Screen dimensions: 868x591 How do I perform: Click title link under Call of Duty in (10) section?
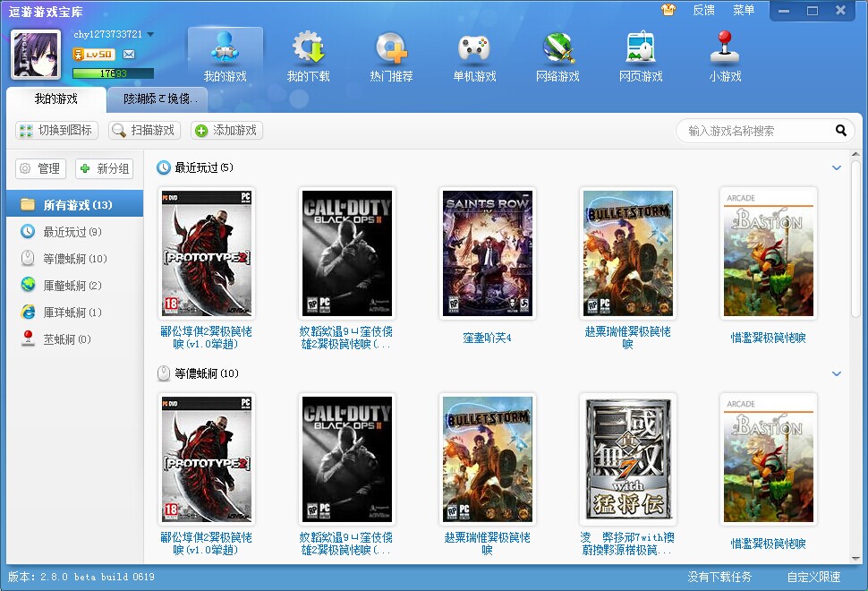[346, 544]
